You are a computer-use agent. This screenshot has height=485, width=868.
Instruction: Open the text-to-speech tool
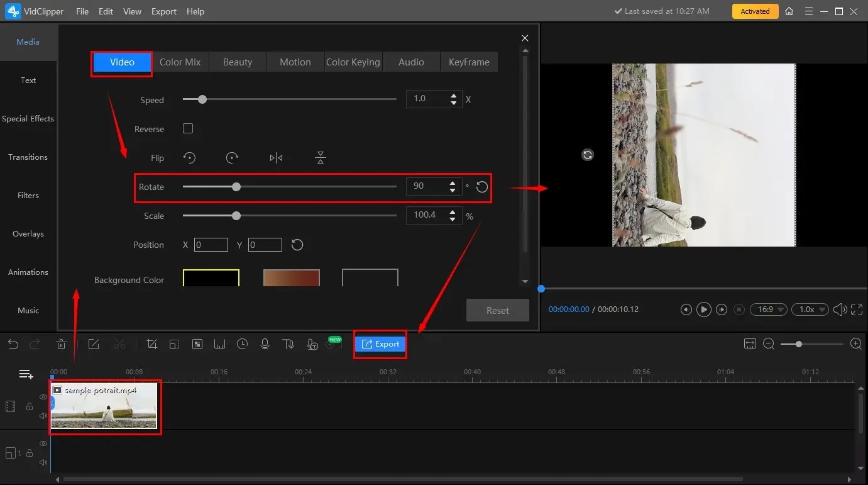[288, 344]
